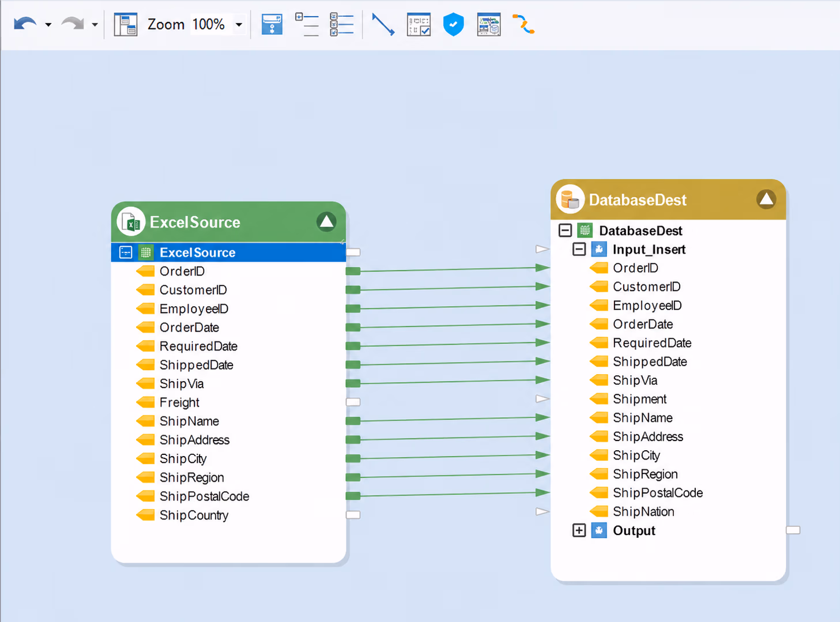Select EmployeeID field in ExcelSource

coord(194,308)
